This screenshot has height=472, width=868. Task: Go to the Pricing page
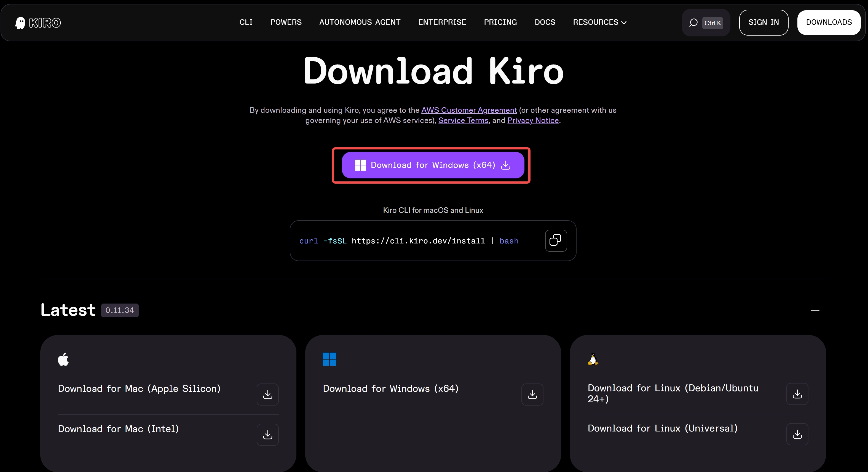pos(500,22)
